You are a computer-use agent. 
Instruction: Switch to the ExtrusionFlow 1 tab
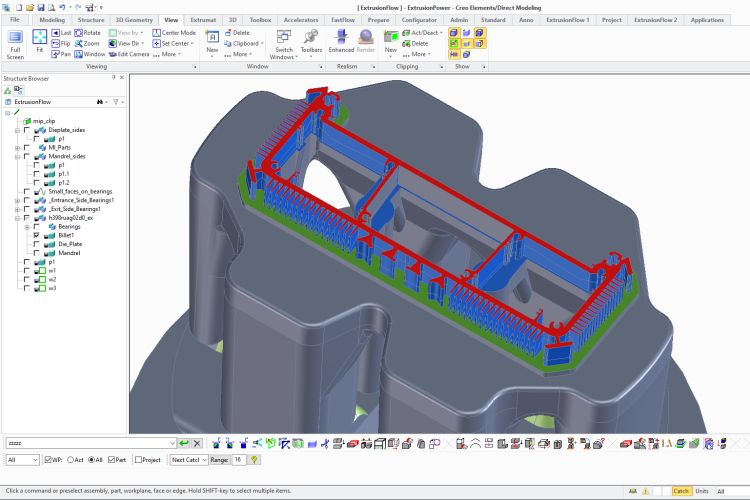[x=568, y=20]
